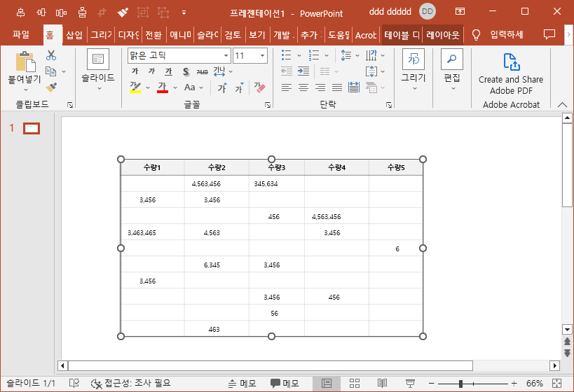Center align text
The height and width of the screenshot is (392, 574).
pos(303,87)
